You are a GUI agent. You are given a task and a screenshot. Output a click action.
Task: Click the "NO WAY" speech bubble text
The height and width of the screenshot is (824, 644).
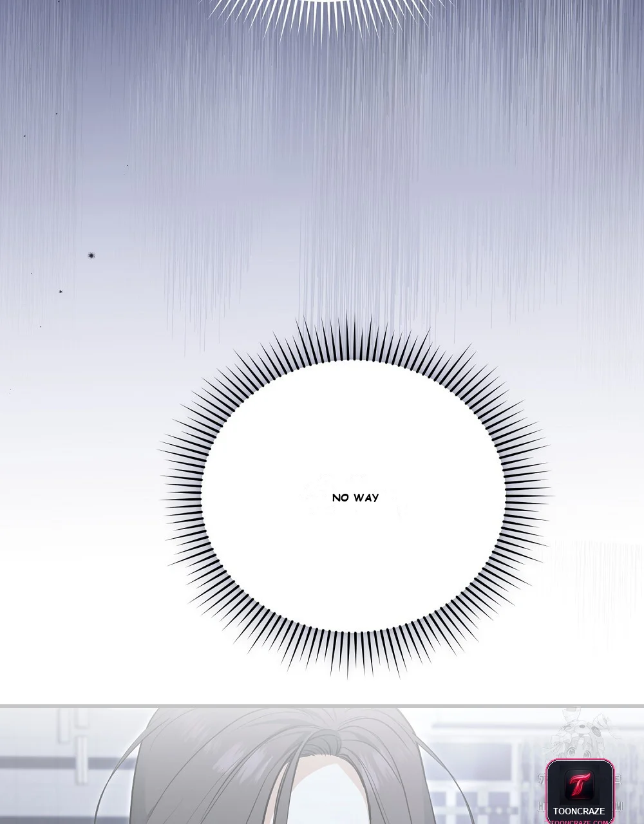coord(355,498)
